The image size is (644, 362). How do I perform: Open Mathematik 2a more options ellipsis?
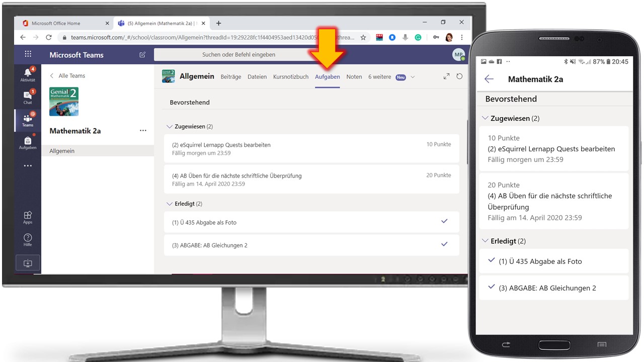pos(143,131)
